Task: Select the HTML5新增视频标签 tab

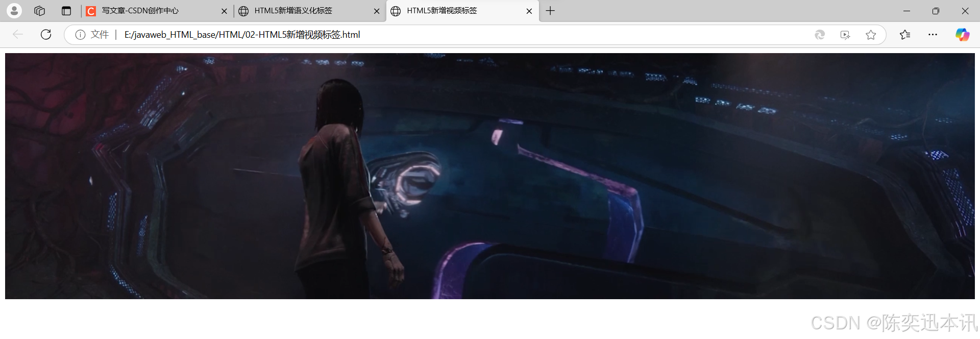Action: pos(462,11)
